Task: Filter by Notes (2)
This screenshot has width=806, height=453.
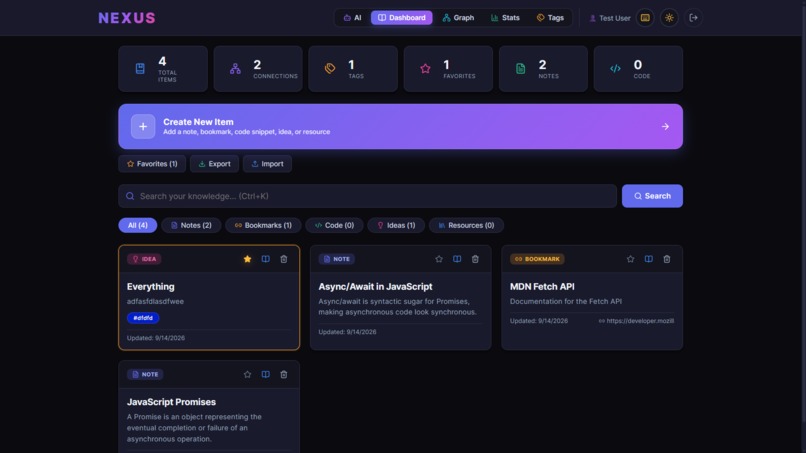Action: 191,225
